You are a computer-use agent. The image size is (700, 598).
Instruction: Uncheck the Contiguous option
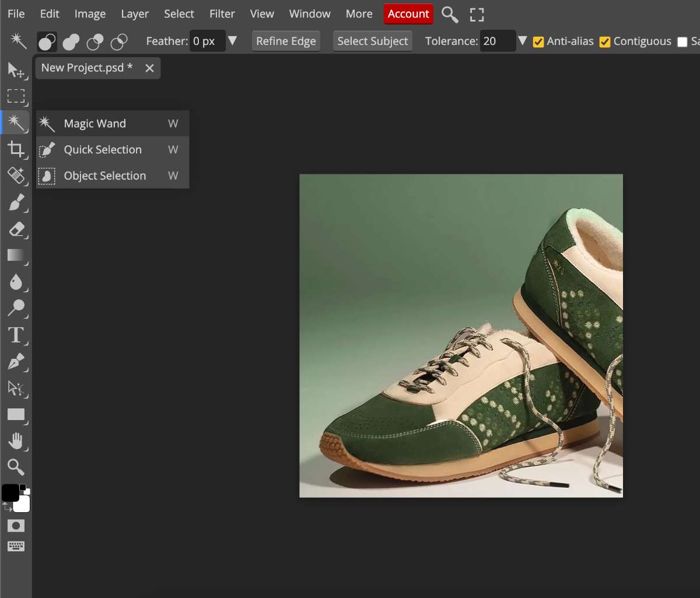click(605, 41)
